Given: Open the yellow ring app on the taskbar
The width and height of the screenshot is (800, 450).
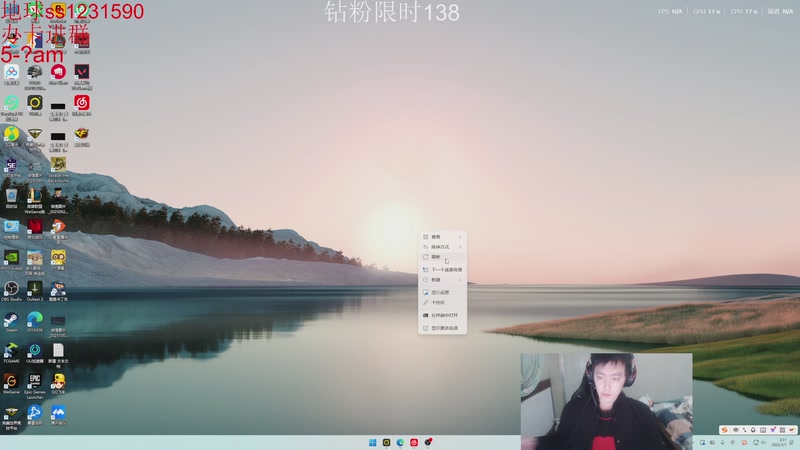Looking at the screenshot, I should tap(386, 442).
